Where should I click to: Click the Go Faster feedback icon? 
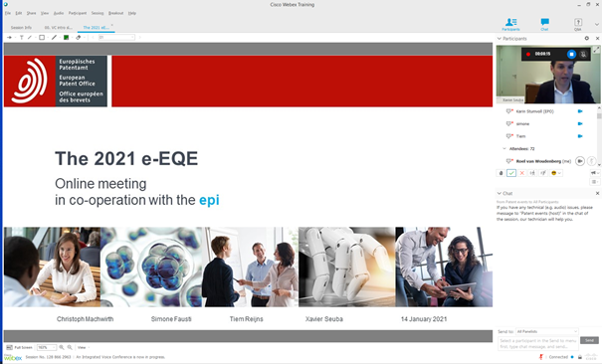(543, 173)
